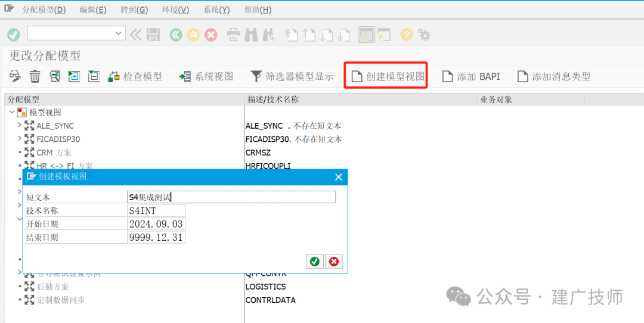644x323 pixels.
Task: Open the 系统(Y) menu
Action: point(216,10)
